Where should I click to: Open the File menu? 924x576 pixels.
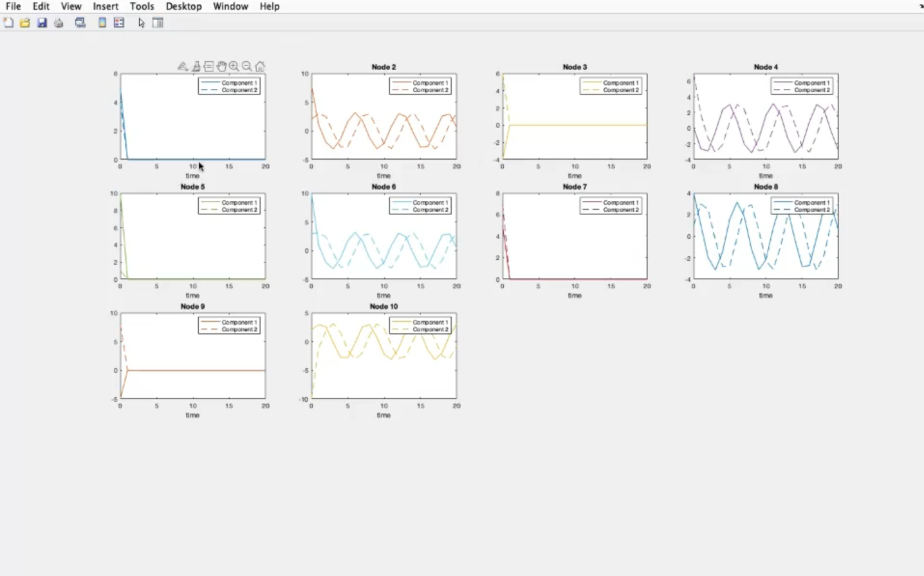[13, 6]
